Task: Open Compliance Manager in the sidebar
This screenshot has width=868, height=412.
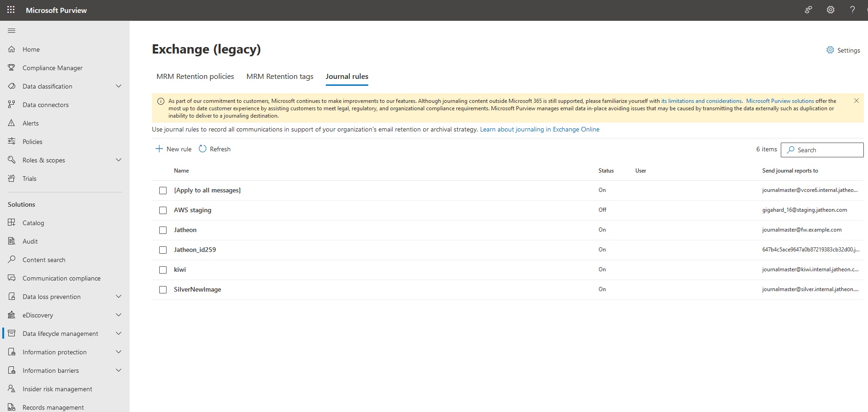Action: [53, 68]
